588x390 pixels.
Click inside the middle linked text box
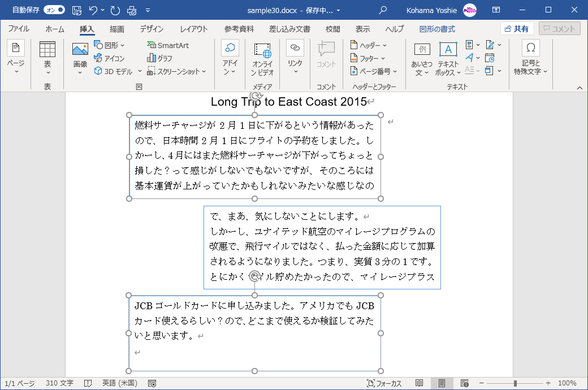pos(322,248)
